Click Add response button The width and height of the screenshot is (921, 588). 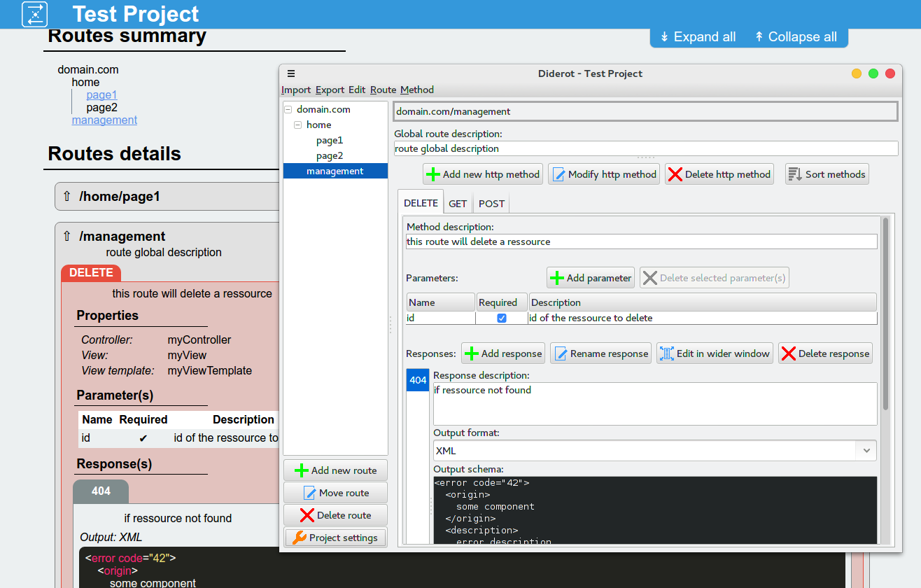tap(503, 353)
